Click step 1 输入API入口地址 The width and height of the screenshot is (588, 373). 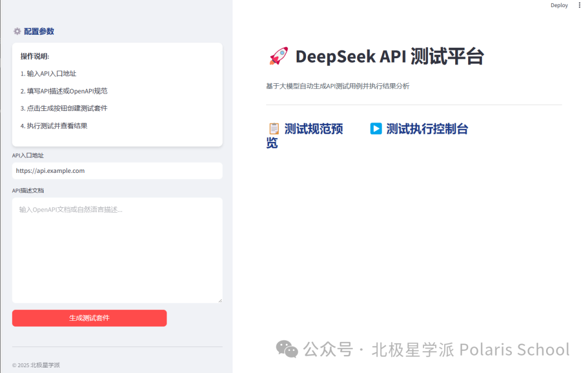point(48,74)
